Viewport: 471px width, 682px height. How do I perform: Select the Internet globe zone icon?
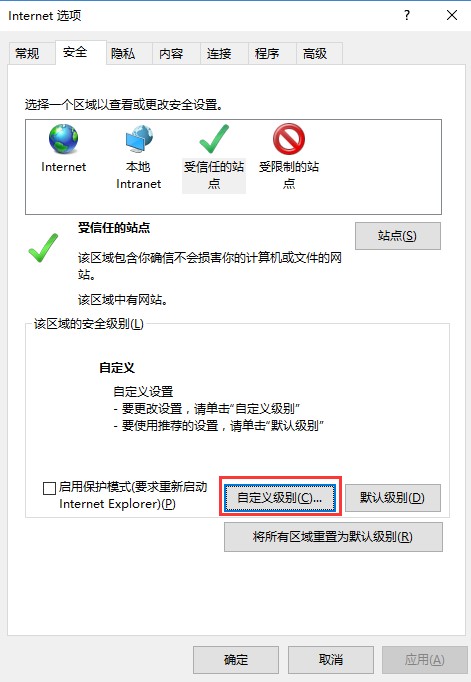[x=63, y=149]
